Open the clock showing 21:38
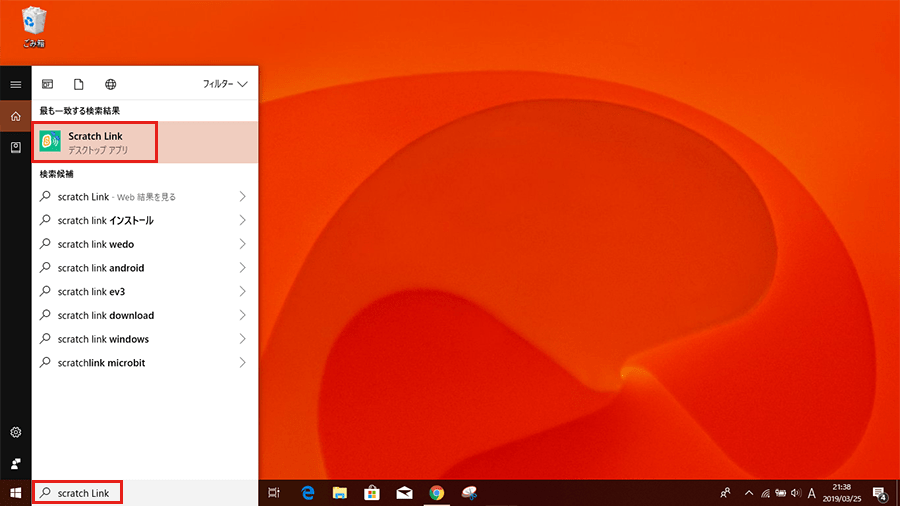 coord(841,493)
